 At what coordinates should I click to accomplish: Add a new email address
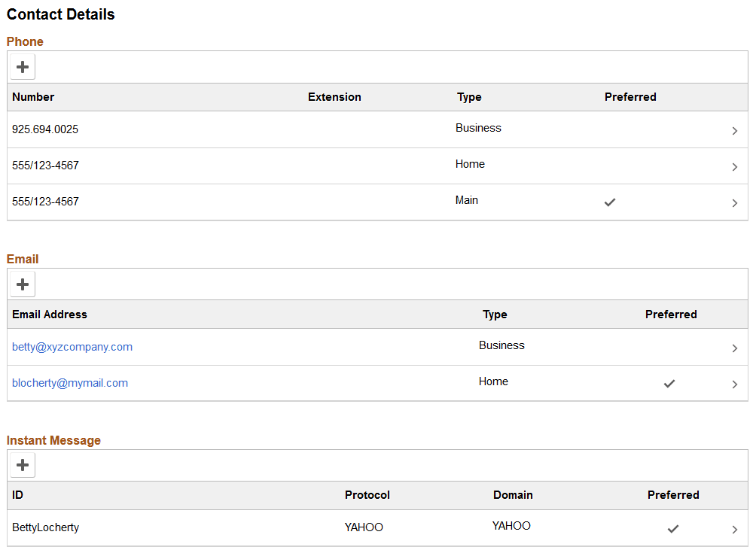point(22,284)
